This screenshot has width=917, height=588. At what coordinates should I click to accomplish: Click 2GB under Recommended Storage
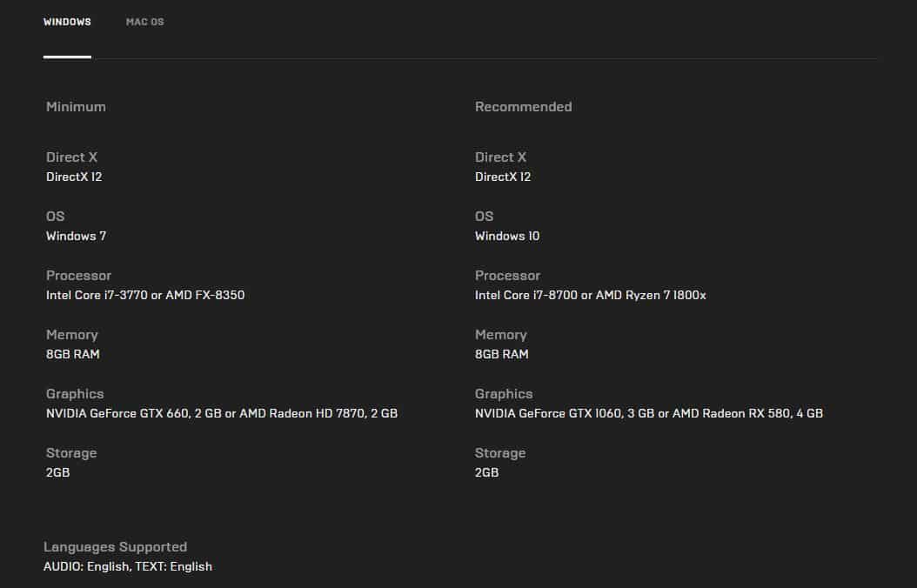[x=486, y=472]
